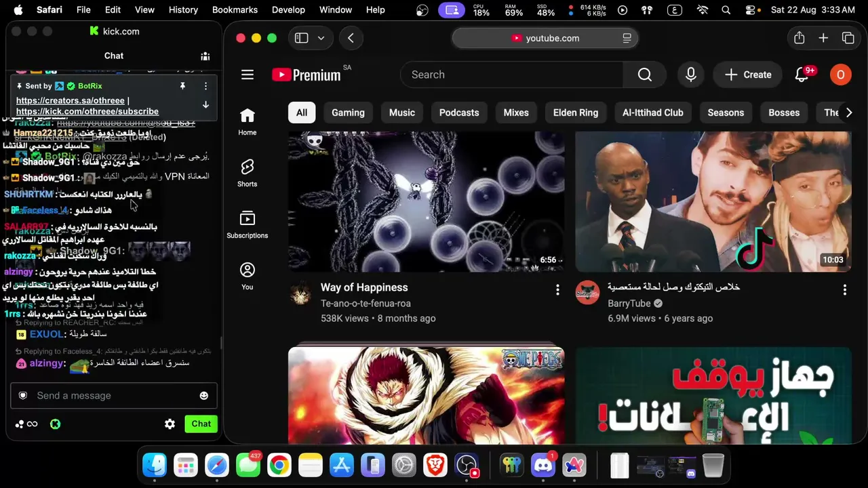Click Safari's Share button
This screenshot has width=868, height=488.
(x=800, y=38)
